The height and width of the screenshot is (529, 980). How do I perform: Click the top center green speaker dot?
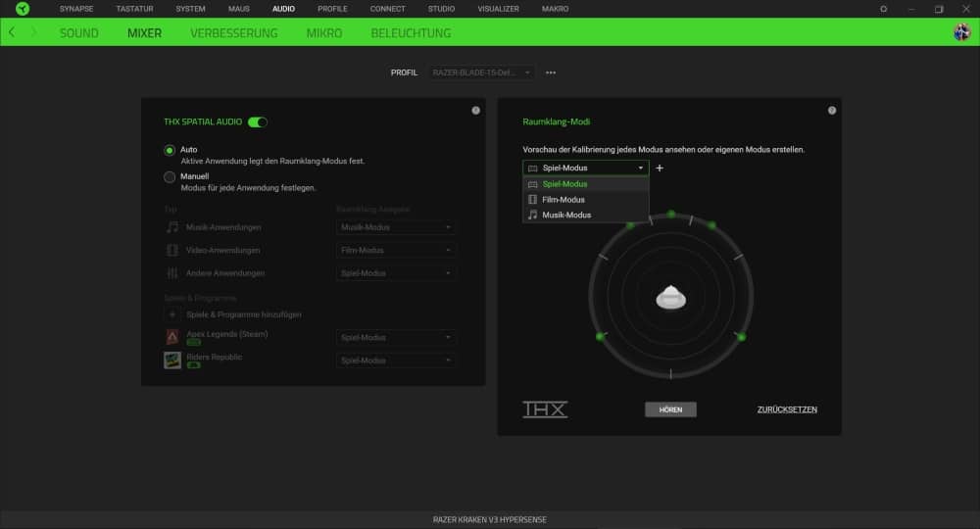coord(671,213)
